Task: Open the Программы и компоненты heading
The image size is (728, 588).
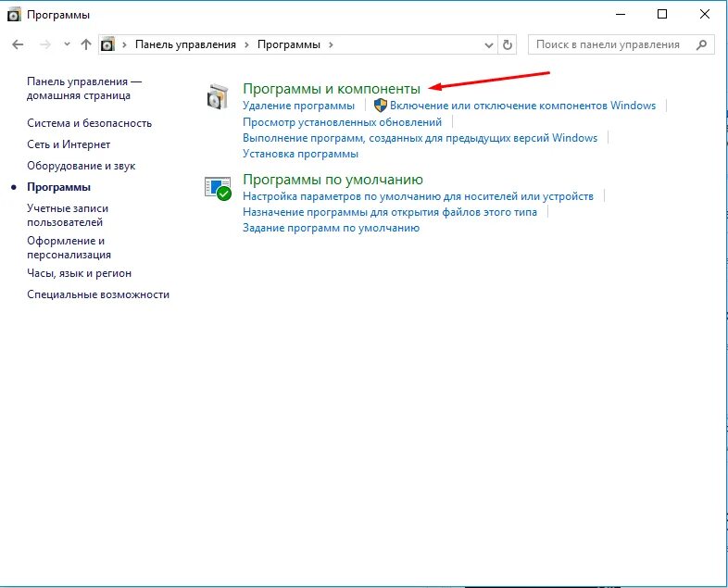Action: coord(332,88)
